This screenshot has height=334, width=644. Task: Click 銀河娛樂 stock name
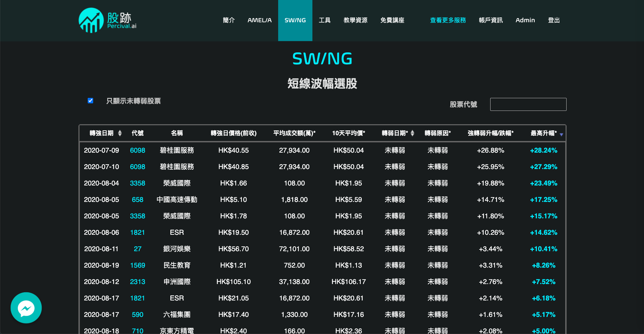pos(177,249)
